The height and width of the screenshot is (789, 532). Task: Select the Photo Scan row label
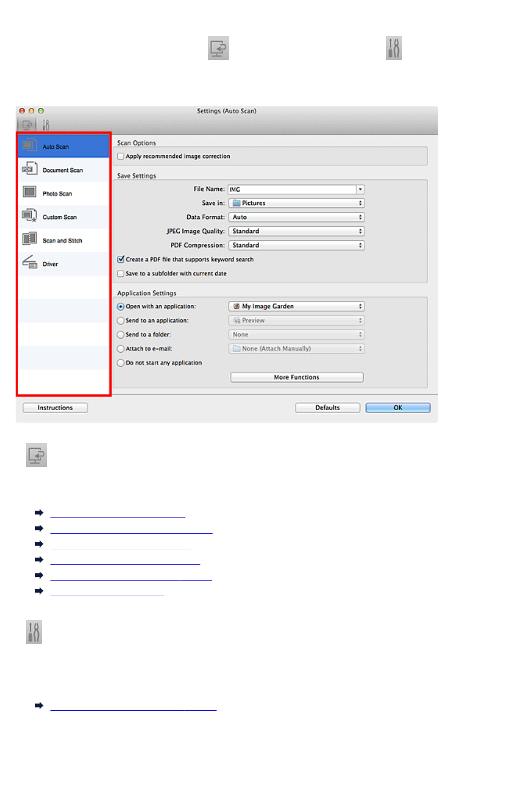57,194
